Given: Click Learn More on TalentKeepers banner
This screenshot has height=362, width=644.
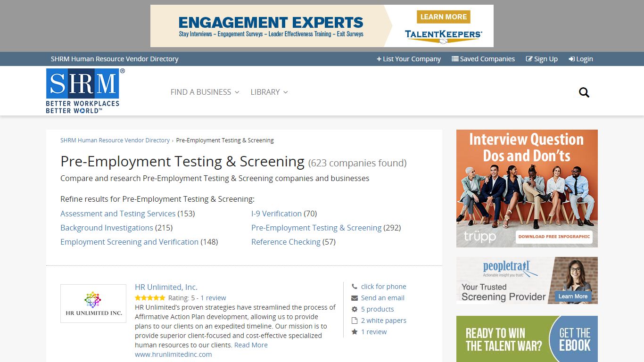Looking at the screenshot, I should tap(443, 17).
